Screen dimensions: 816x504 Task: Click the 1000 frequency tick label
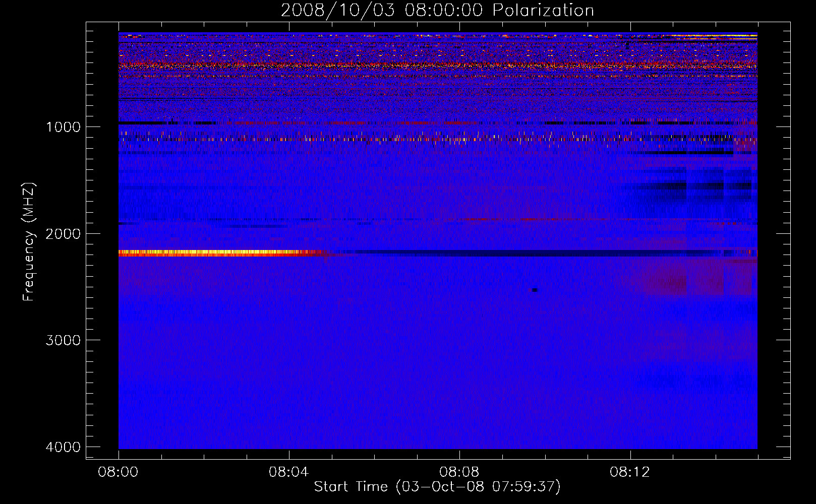(x=64, y=127)
